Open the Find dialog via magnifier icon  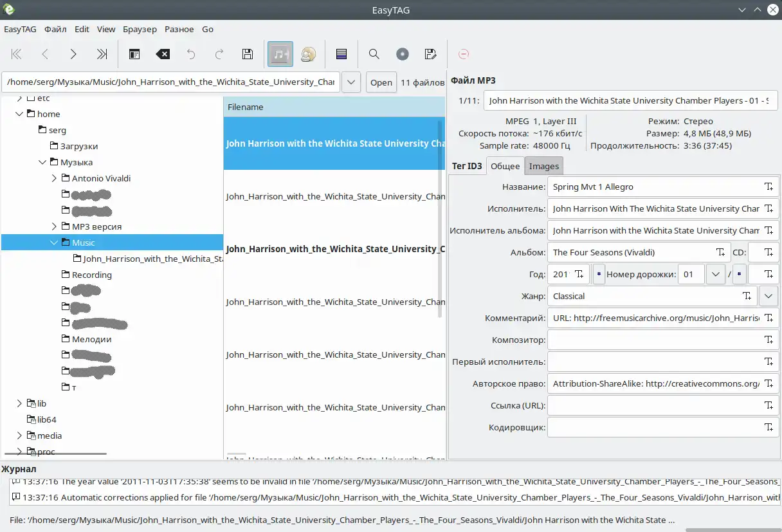374,55
